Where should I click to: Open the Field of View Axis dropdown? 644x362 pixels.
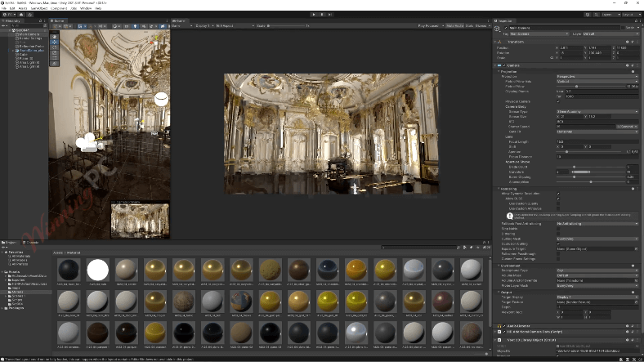597,81
